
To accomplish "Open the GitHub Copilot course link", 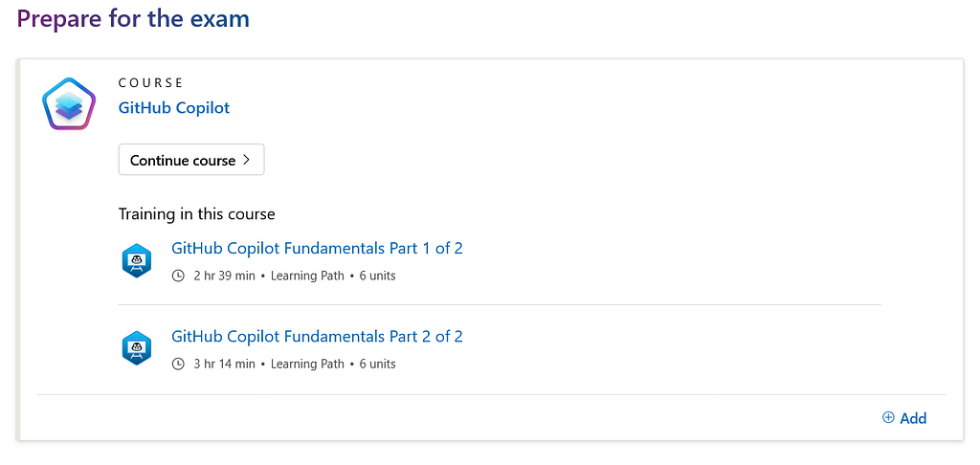I will point(174,107).
